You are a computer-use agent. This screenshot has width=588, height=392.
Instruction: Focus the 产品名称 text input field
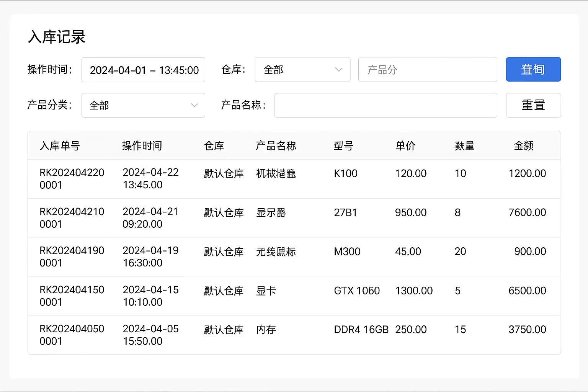click(385, 105)
